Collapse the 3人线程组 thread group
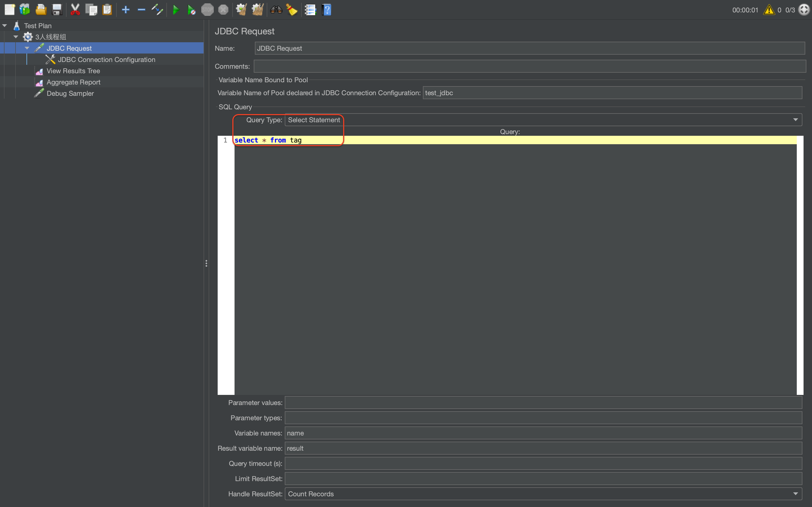Image resolution: width=812 pixels, height=507 pixels. click(16, 37)
